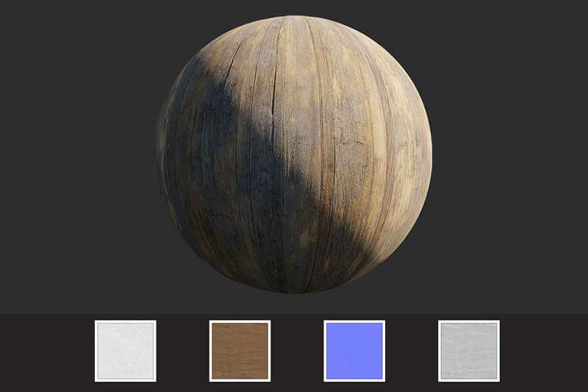Screen dimensions: 588x392
Task: Open the blue normal map thumbnail
Action: pos(354,351)
